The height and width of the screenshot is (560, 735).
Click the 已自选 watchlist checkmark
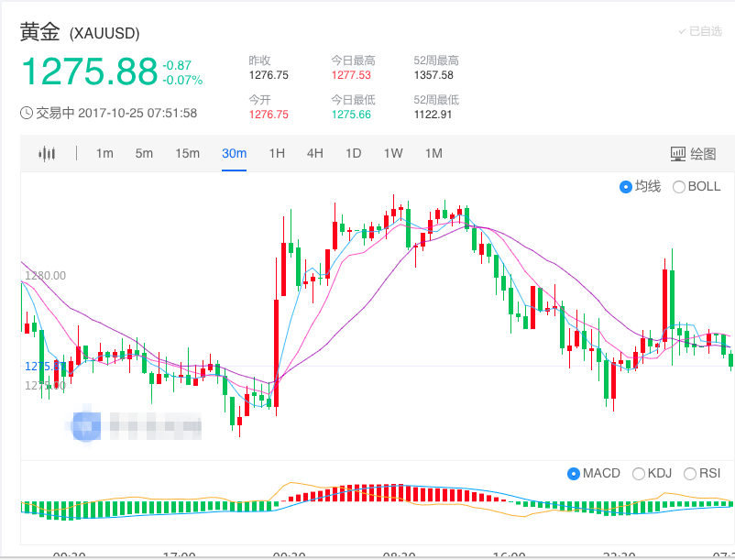[699, 31]
